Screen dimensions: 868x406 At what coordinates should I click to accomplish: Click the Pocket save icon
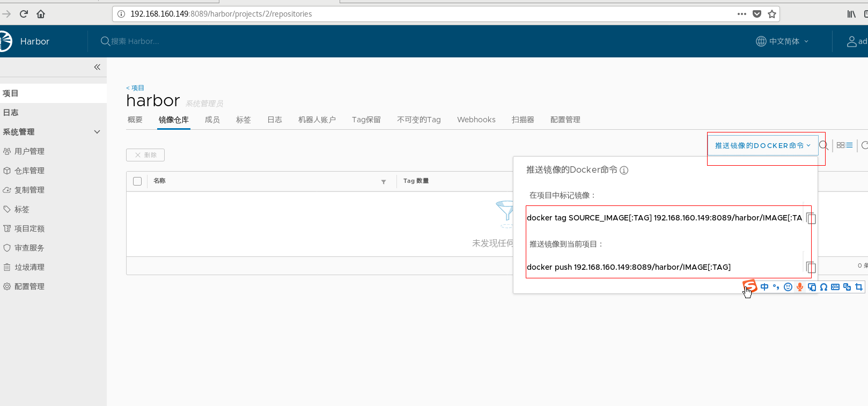(x=757, y=14)
